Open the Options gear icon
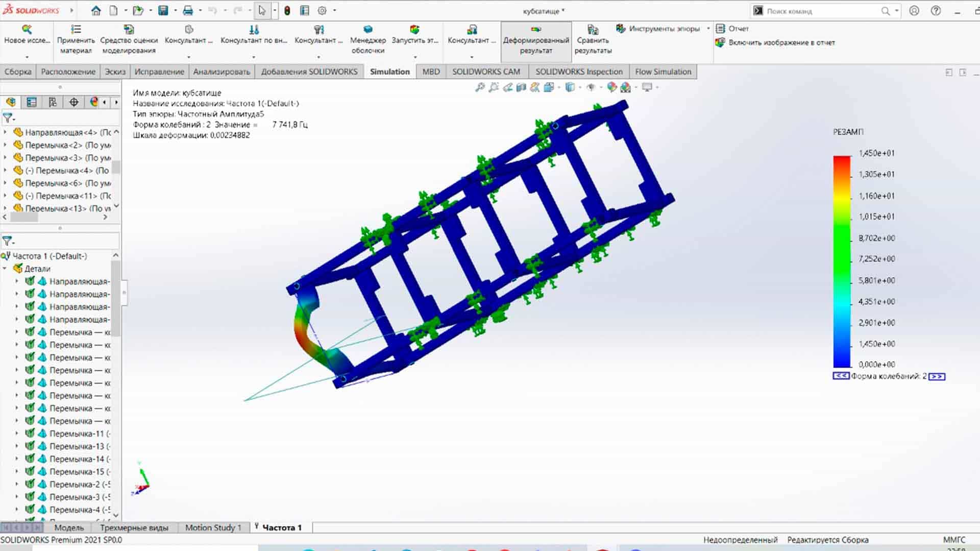This screenshot has height=551, width=980. (322, 11)
